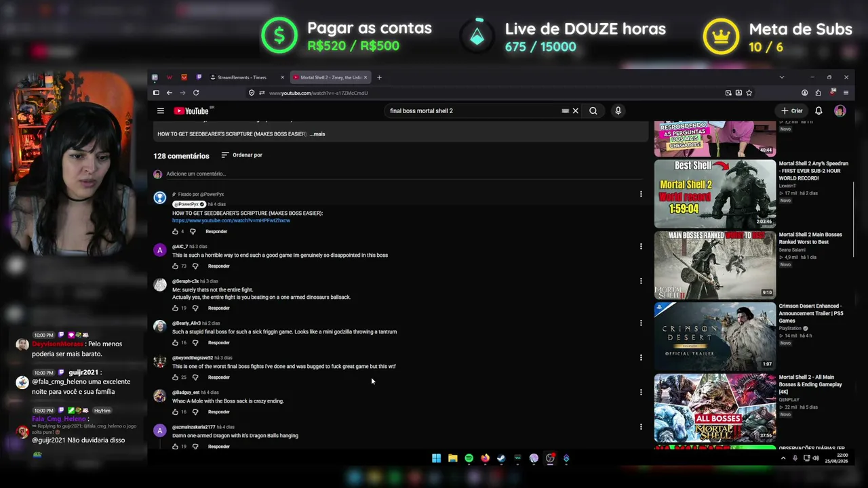Open the taskbar volume control

click(x=815, y=458)
